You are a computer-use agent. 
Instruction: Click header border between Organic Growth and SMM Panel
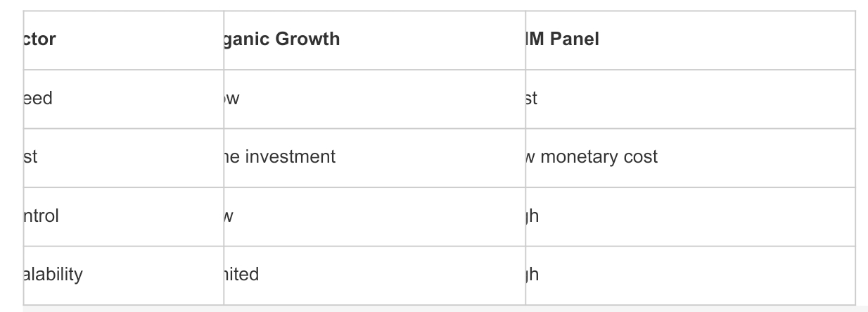[x=525, y=39]
